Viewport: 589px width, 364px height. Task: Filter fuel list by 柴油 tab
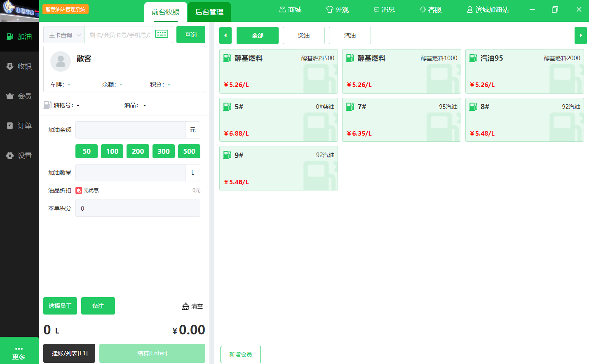click(x=304, y=35)
